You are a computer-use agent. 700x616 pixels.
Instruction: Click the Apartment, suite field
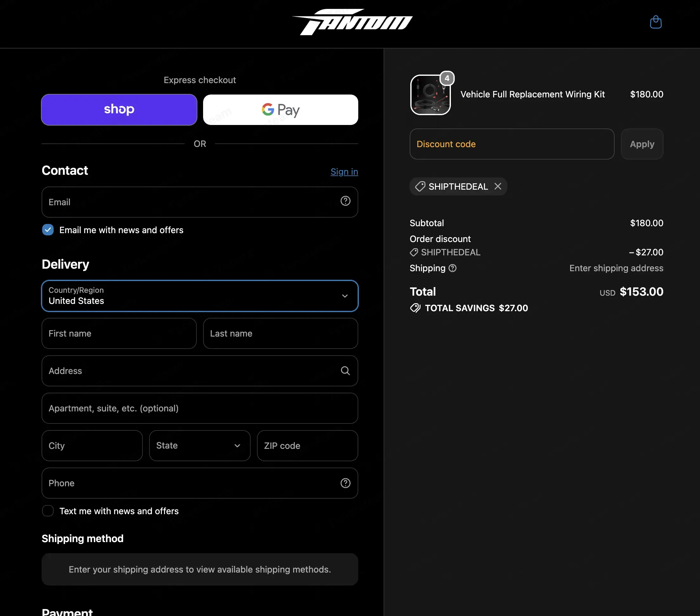coord(200,408)
